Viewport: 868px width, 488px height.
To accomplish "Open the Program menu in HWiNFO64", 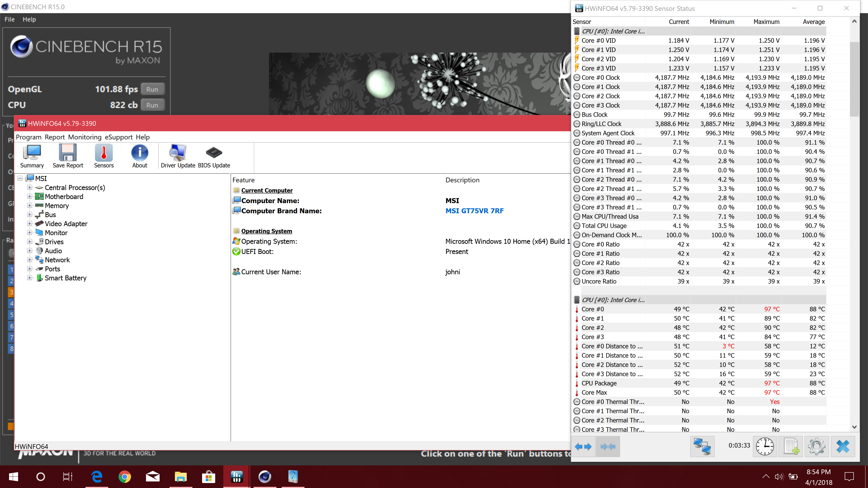I will pos(29,137).
